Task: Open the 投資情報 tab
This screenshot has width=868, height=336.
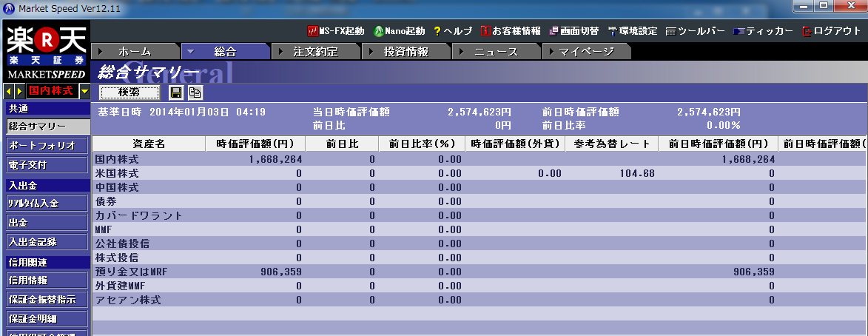Action: click(406, 52)
